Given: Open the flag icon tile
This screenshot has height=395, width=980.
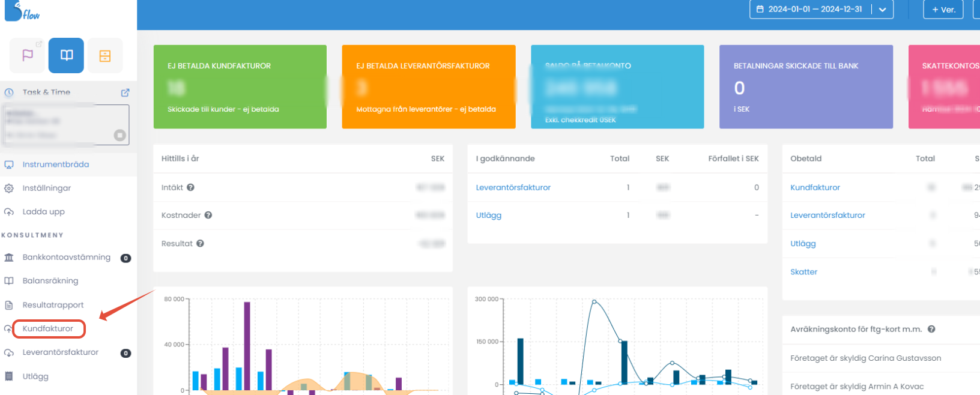Looking at the screenshot, I should click(x=28, y=55).
